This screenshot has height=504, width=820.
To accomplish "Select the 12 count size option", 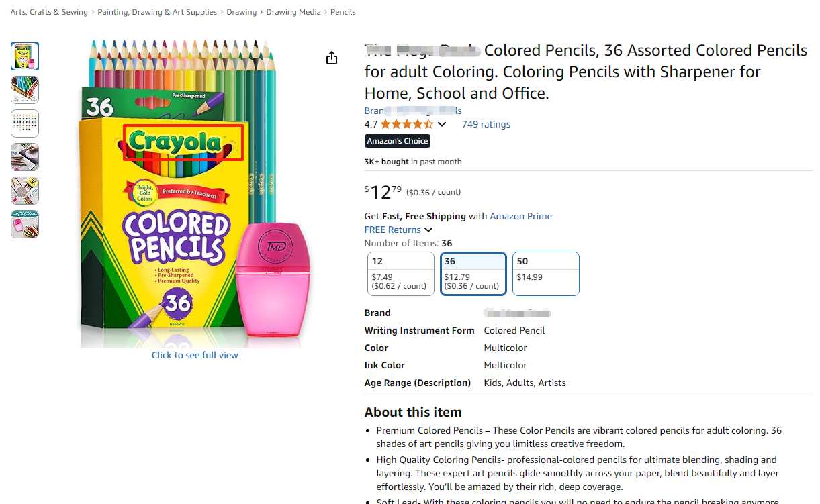I will tap(400, 274).
